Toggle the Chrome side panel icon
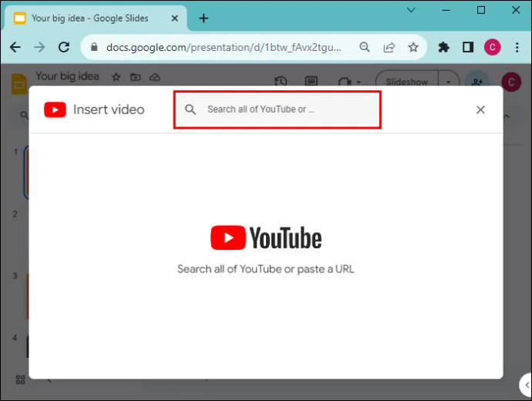 pos(468,47)
